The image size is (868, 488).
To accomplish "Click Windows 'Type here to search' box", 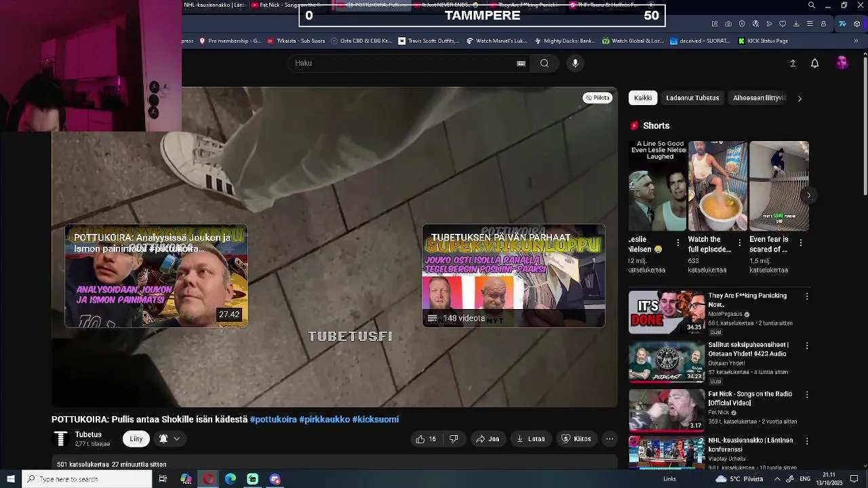I will (87, 479).
